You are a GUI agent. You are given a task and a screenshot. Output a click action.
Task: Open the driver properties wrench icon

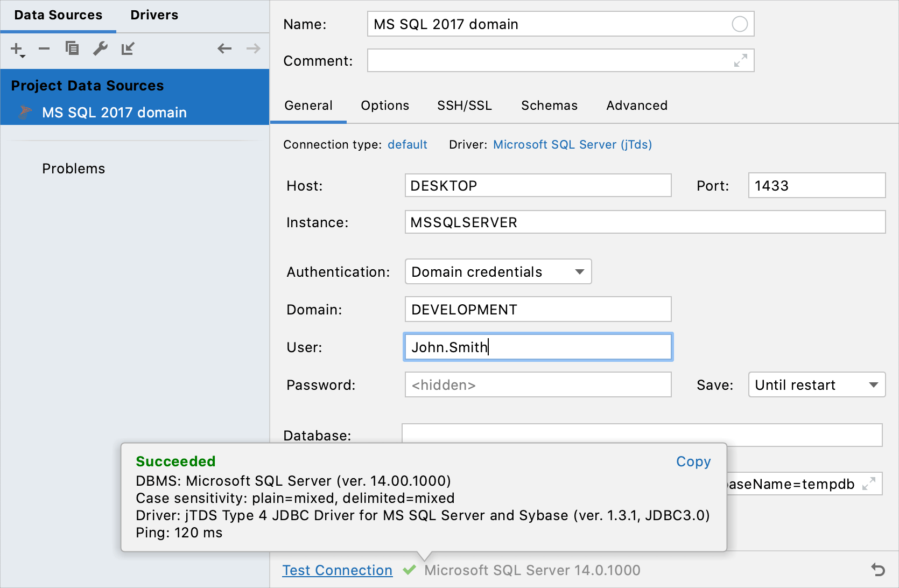pyautogui.click(x=100, y=48)
